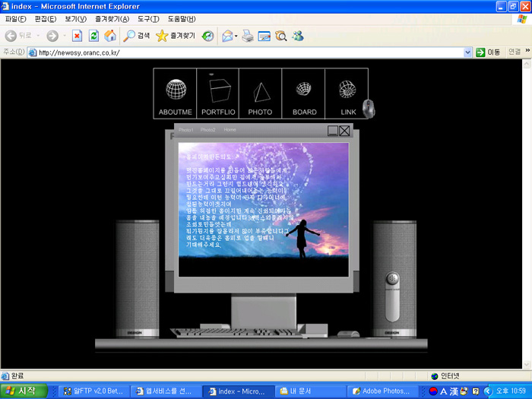
Task: Open the 파일(F) menu
Action: click(16, 19)
